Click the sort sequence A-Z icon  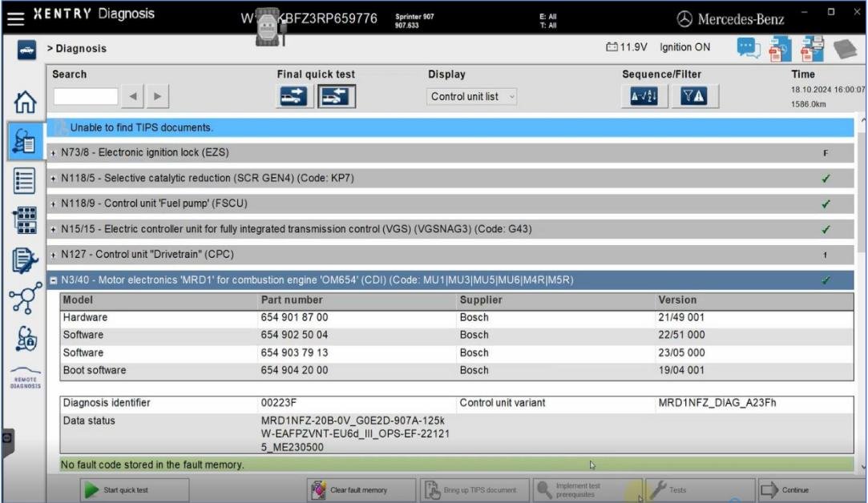[638, 97]
